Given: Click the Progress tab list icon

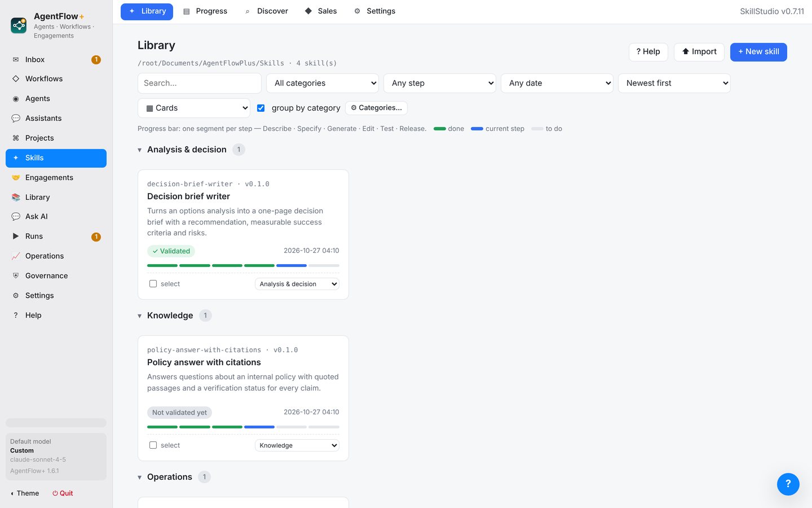Looking at the screenshot, I should coord(187,11).
